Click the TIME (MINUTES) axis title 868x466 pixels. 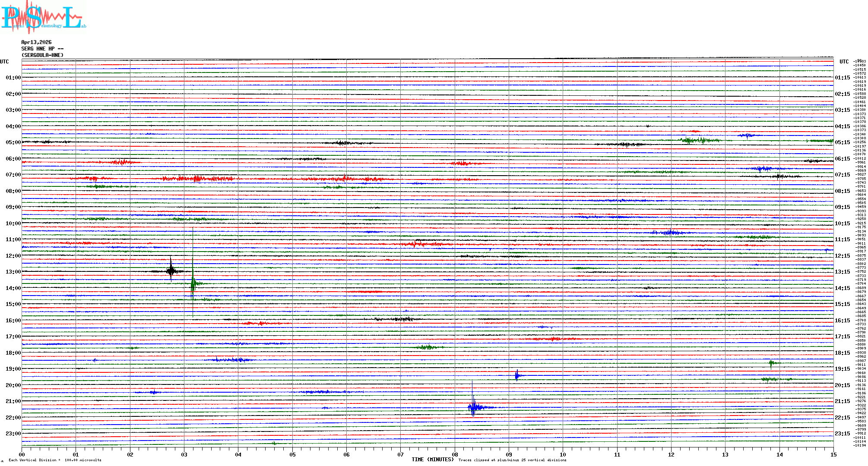(433, 460)
